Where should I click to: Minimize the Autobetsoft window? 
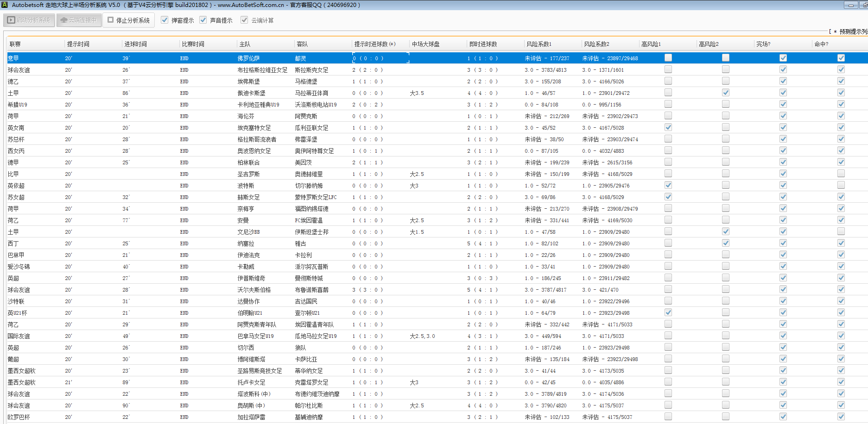(x=851, y=5)
